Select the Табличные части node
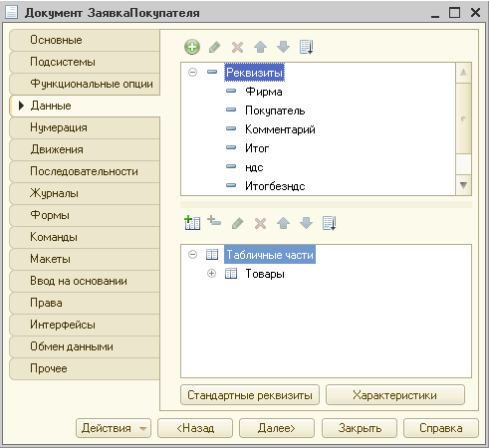This screenshot has height=448, width=489. [x=270, y=255]
